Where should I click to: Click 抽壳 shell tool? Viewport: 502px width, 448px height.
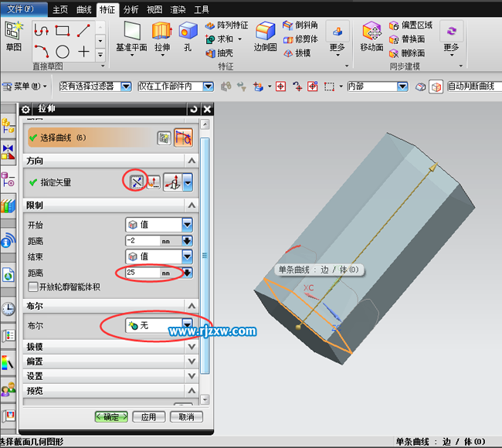[x=219, y=53]
